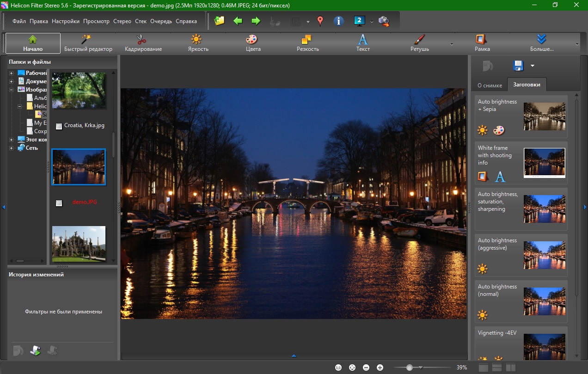
Task: Select the Кадрирование crop tool
Action: pyautogui.click(x=143, y=43)
